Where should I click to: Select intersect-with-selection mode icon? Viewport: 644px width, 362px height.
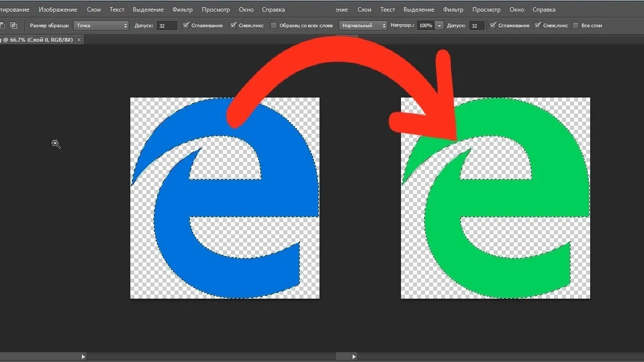[x=14, y=25]
